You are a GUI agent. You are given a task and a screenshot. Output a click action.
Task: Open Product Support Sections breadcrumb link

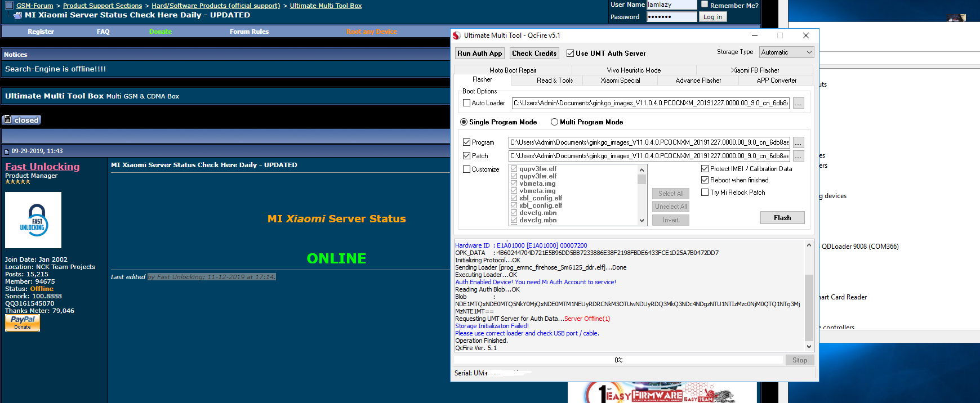tap(103, 6)
